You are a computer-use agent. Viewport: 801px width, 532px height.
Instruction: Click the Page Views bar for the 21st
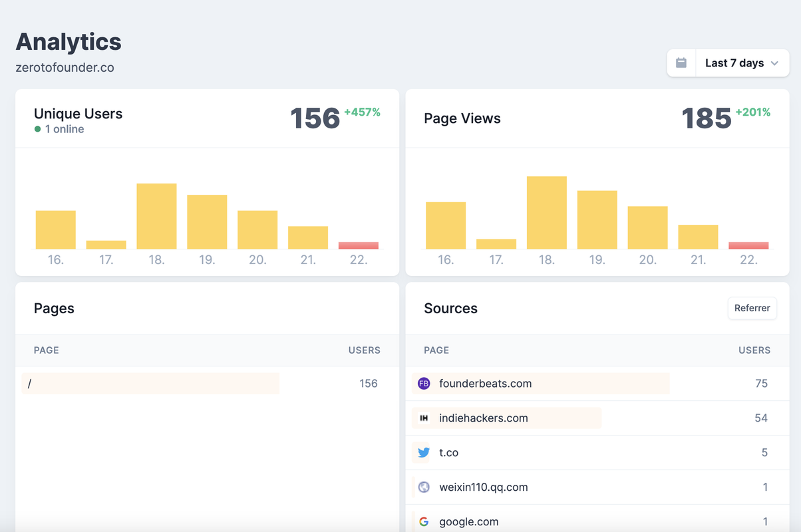[698, 237]
